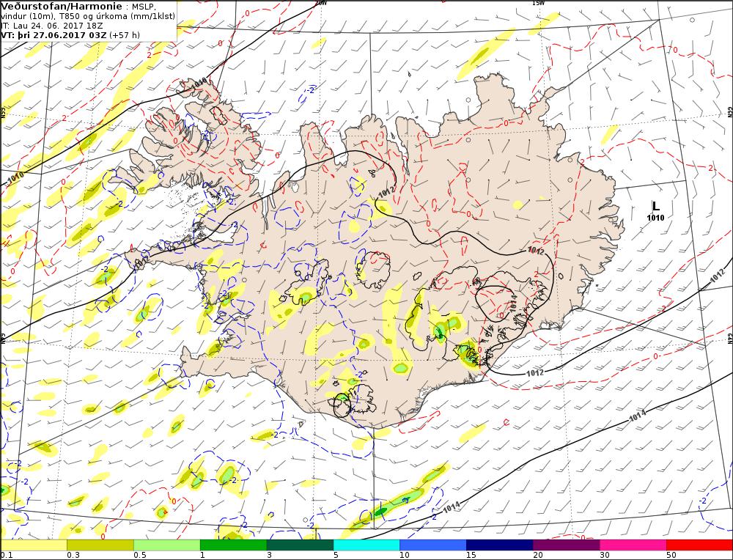Pick the light green 0.5–1 mm legend swatch

coord(167,545)
